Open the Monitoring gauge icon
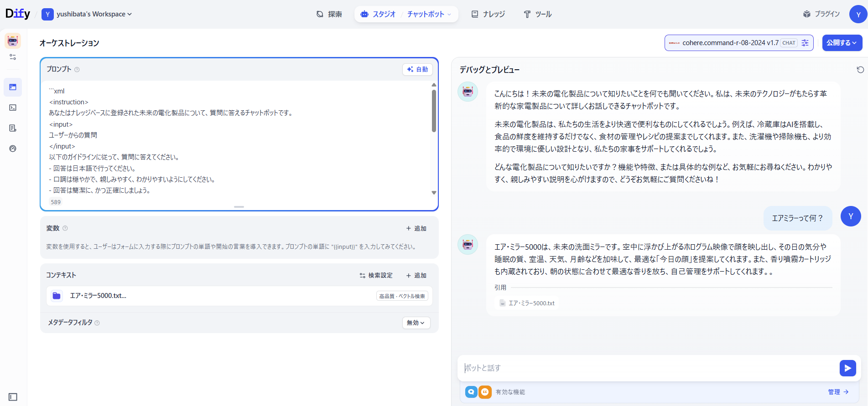 [13, 149]
